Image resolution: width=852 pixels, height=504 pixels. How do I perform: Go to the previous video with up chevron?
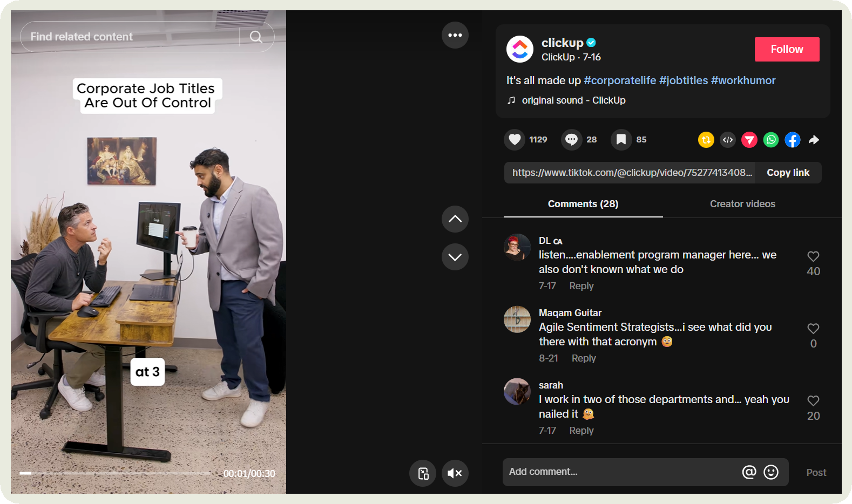click(455, 219)
